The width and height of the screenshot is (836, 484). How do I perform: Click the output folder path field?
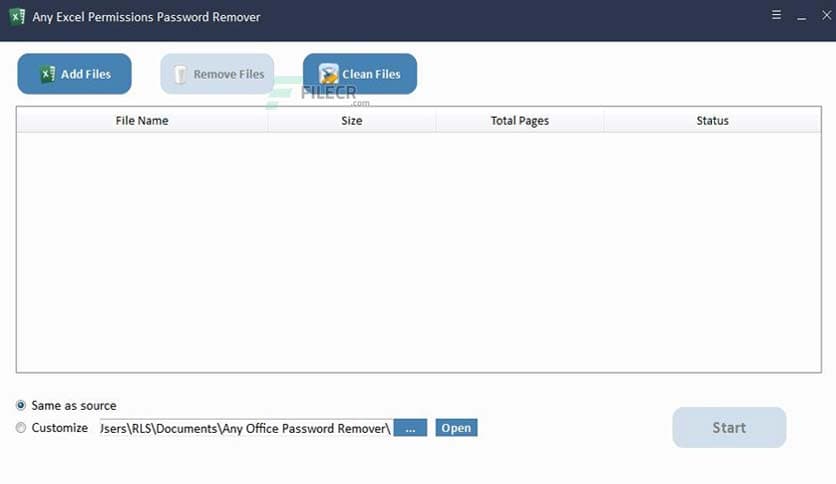click(246, 428)
